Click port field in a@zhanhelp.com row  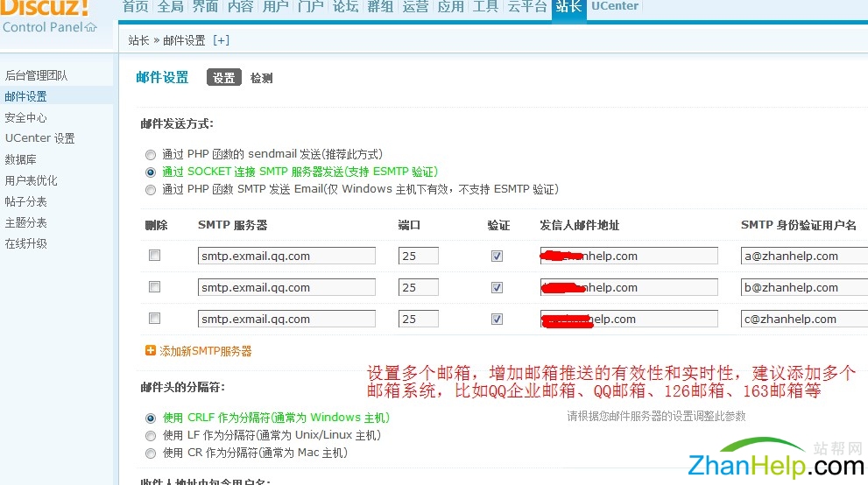coord(418,256)
